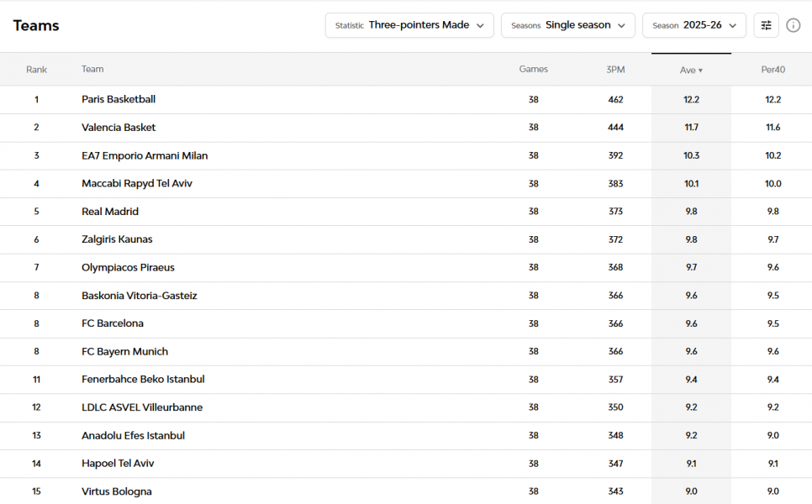Open the filter settings sliders icon
812x504 pixels.
(x=766, y=25)
